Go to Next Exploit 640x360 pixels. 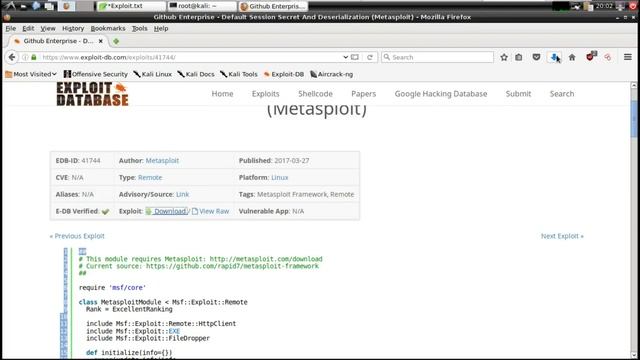pyautogui.click(x=562, y=236)
